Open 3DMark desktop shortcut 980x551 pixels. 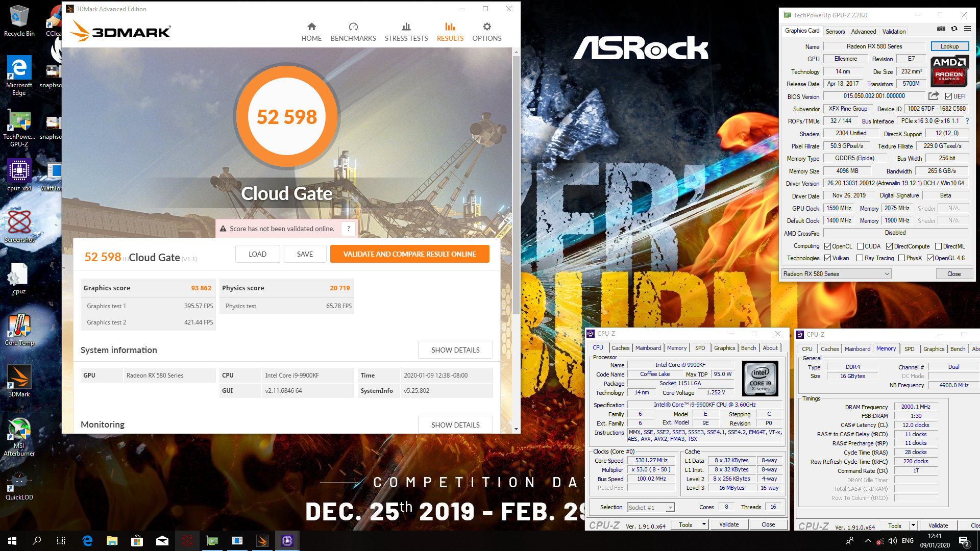tap(19, 381)
